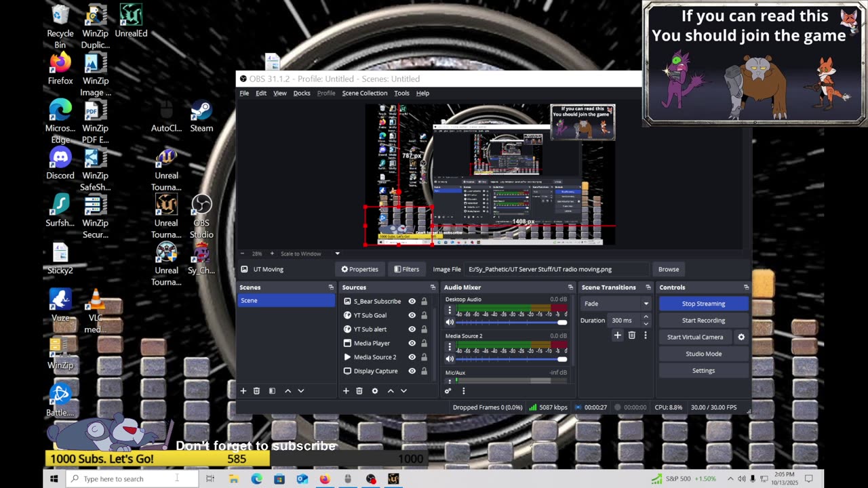Lock the YT Sub alert source

(x=425, y=329)
